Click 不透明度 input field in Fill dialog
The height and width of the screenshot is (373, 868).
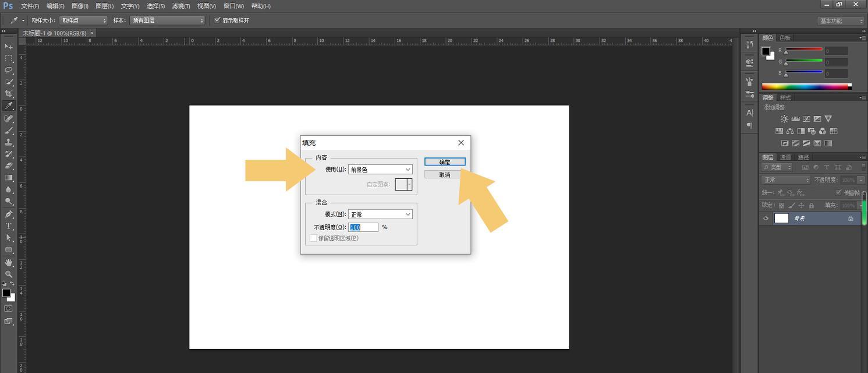[x=363, y=227]
